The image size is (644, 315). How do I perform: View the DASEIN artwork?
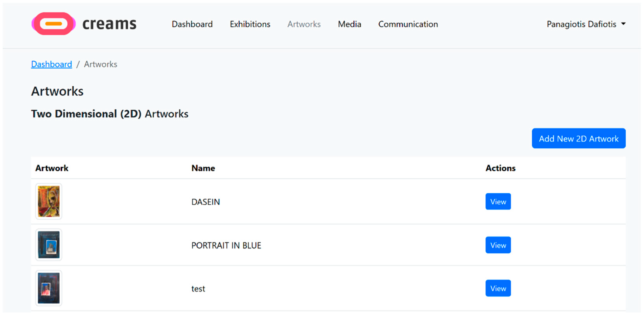tap(498, 201)
